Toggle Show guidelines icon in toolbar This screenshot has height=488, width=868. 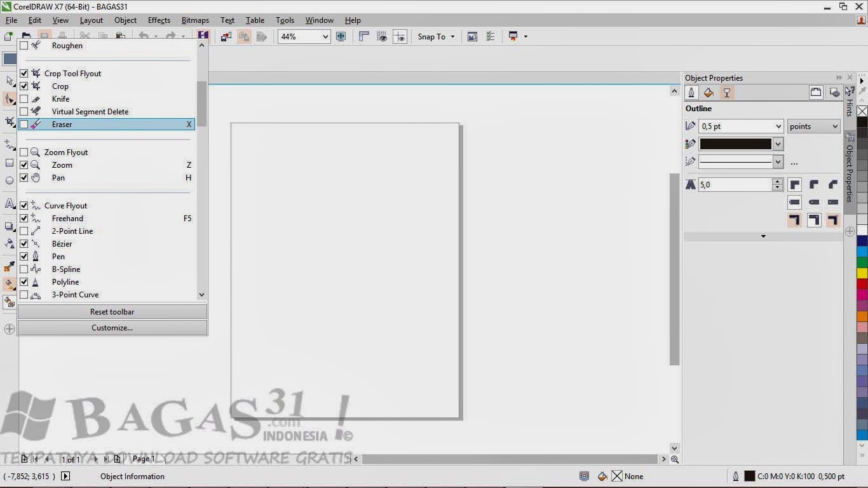click(x=400, y=36)
